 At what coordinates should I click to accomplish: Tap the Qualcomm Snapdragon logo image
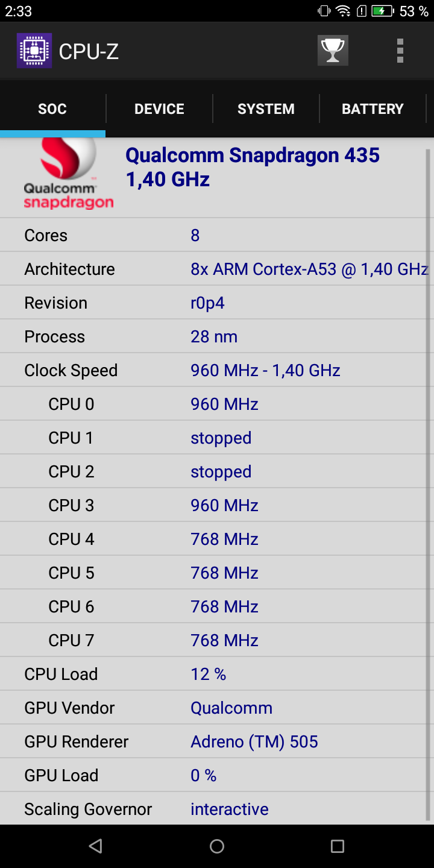pyautogui.click(x=68, y=174)
